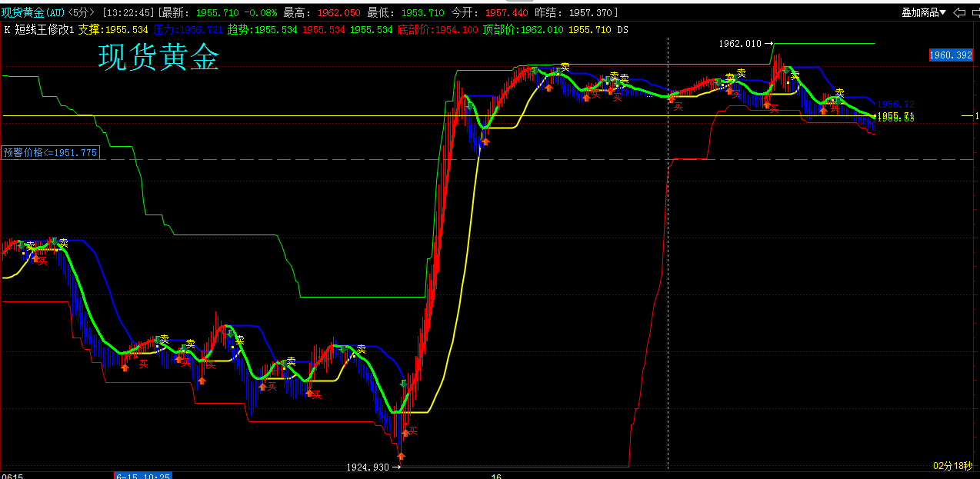Click the 今开 value 1957.440
980x479 pixels.
pos(507,12)
